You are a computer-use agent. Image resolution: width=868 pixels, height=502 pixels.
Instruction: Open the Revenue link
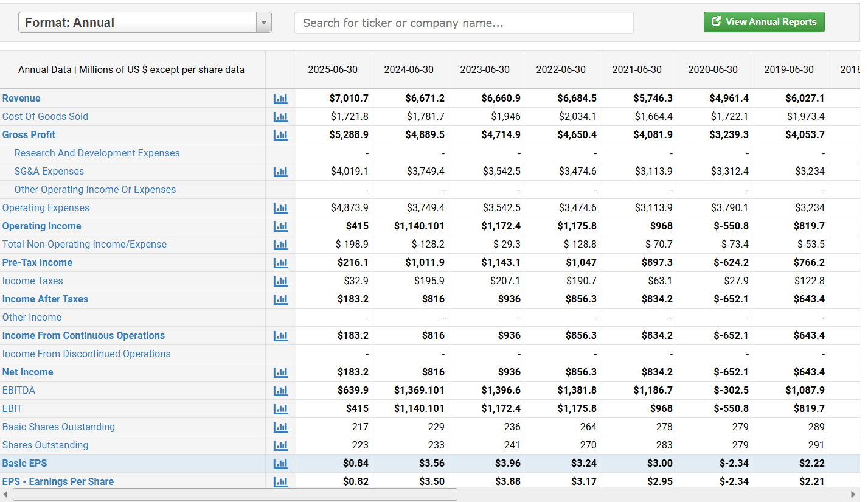coord(21,98)
